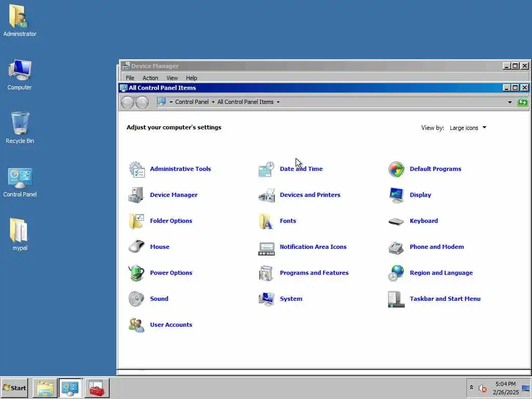The width and height of the screenshot is (532, 399).
Task: Click the Taskbar and Start Menu icon
Action: coord(396,299)
